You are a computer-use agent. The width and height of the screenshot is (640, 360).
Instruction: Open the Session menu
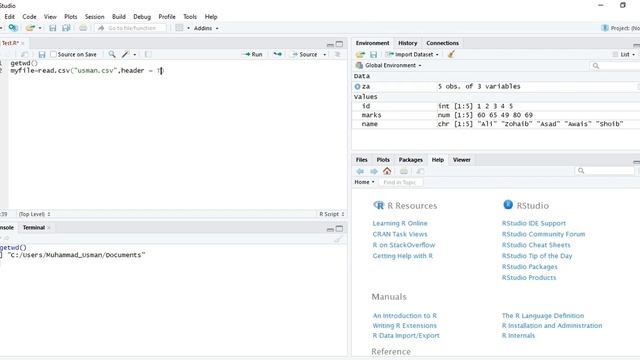(94, 17)
